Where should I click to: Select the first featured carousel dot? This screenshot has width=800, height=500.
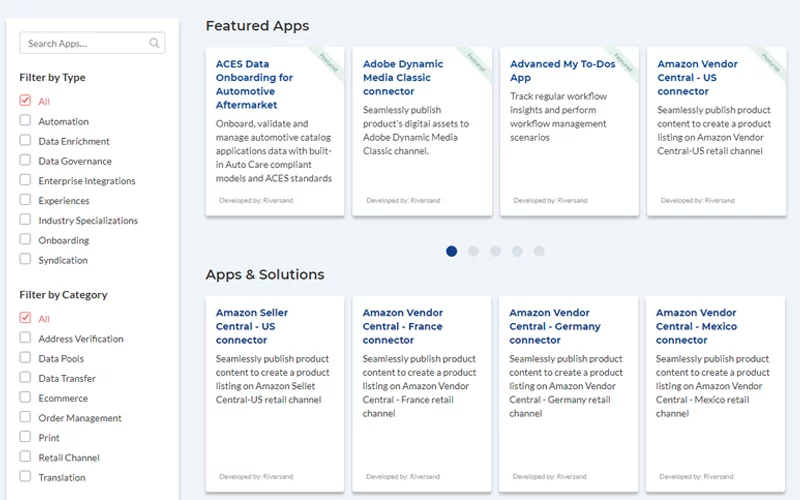click(452, 251)
